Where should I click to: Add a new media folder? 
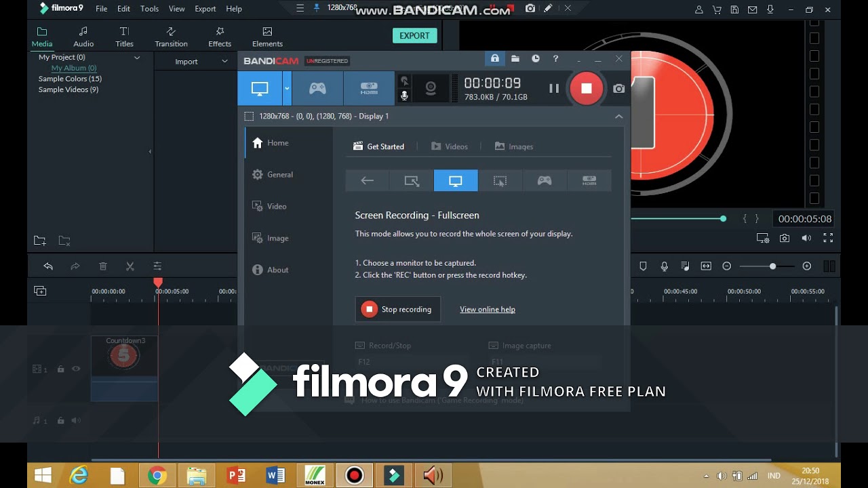pyautogui.click(x=40, y=241)
